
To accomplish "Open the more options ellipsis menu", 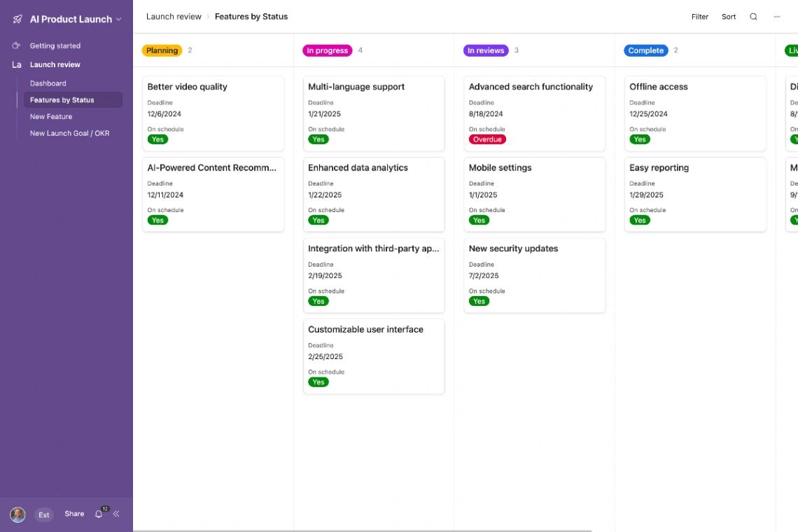I will coord(776,16).
